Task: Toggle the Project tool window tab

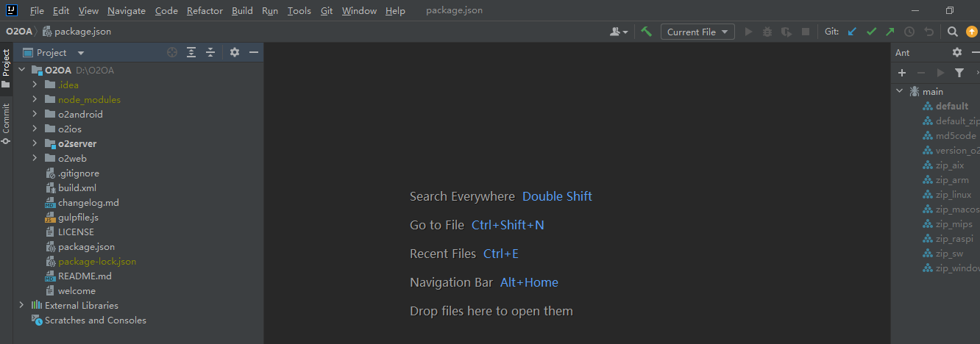Action: 6,68
